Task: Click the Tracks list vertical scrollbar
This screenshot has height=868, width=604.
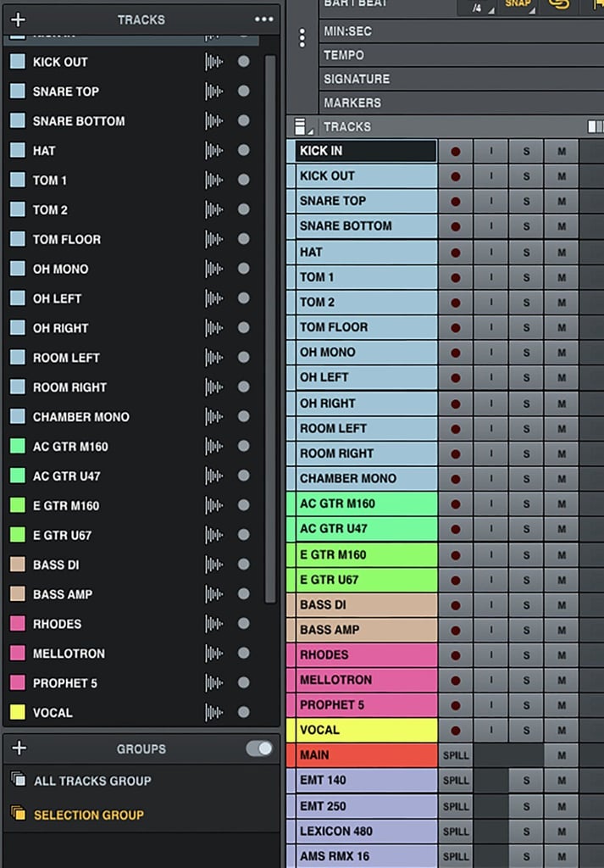Action: (x=270, y=329)
